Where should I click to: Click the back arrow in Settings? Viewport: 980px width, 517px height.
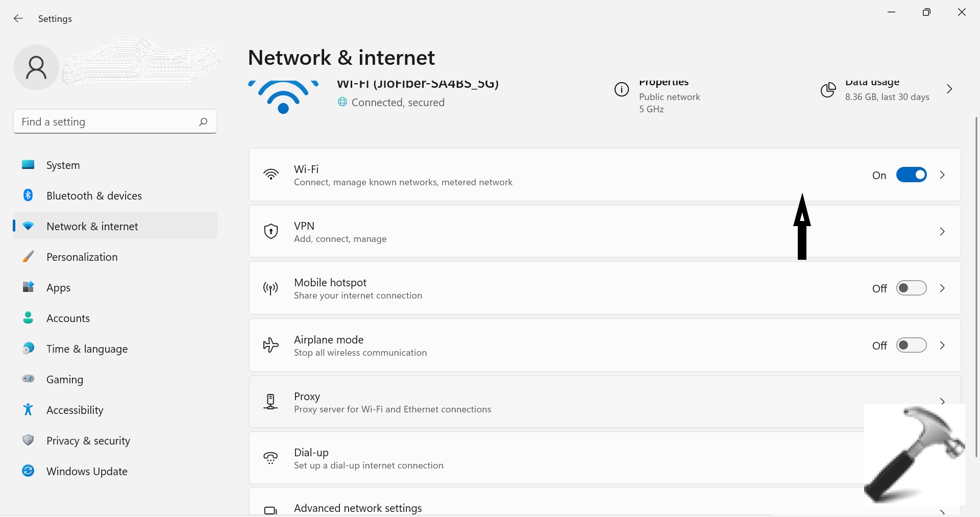click(18, 19)
